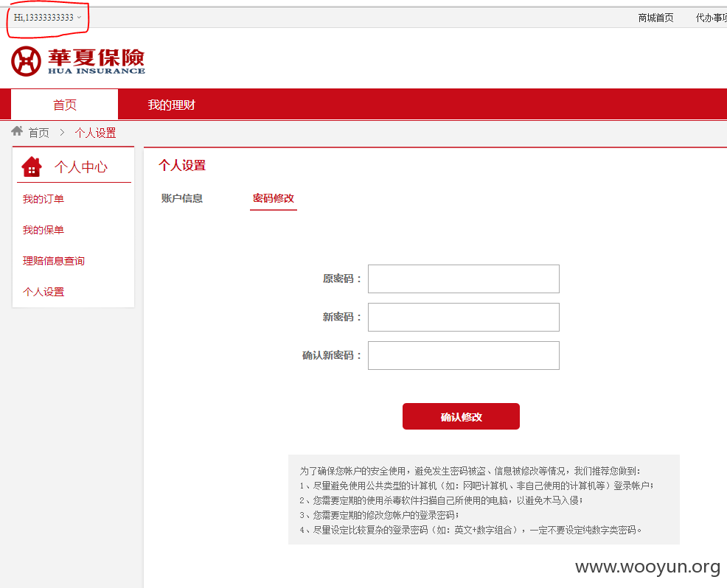Click the red house 个人中心 icon
Image resolution: width=727 pixels, height=588 pixels.
tap(32, 167)
